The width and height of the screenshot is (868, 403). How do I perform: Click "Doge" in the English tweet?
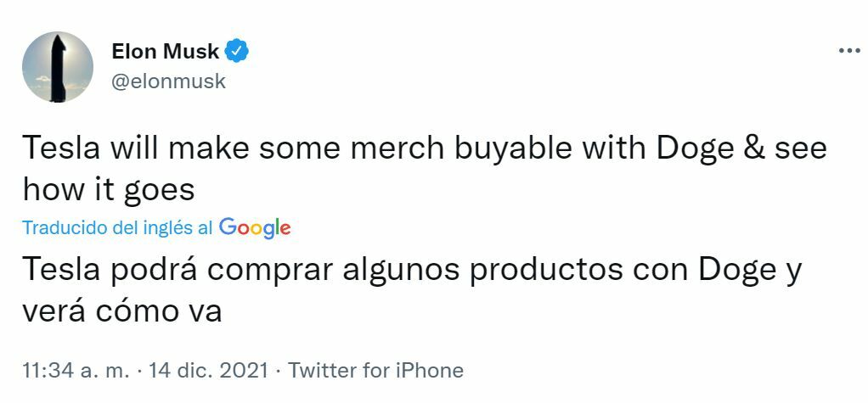[696, 148]
